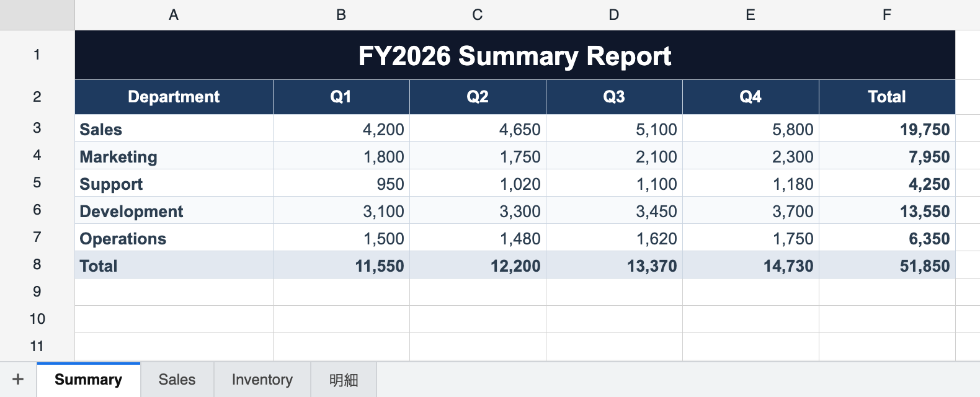
Task: Select the 明細 sheet tab
Action: coord(343,380)
